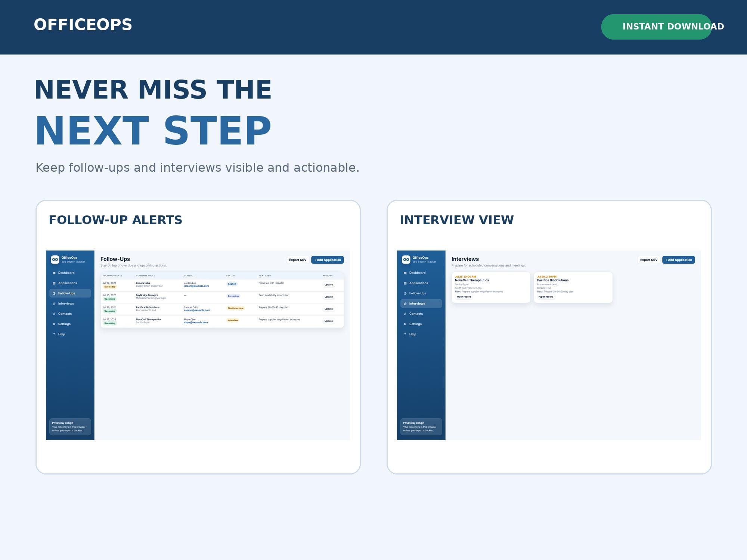The width and height of the screenshot is (747, 560).
Task: Click Open record on NovaCell Therapeutics card
Action: click(464, 297)
